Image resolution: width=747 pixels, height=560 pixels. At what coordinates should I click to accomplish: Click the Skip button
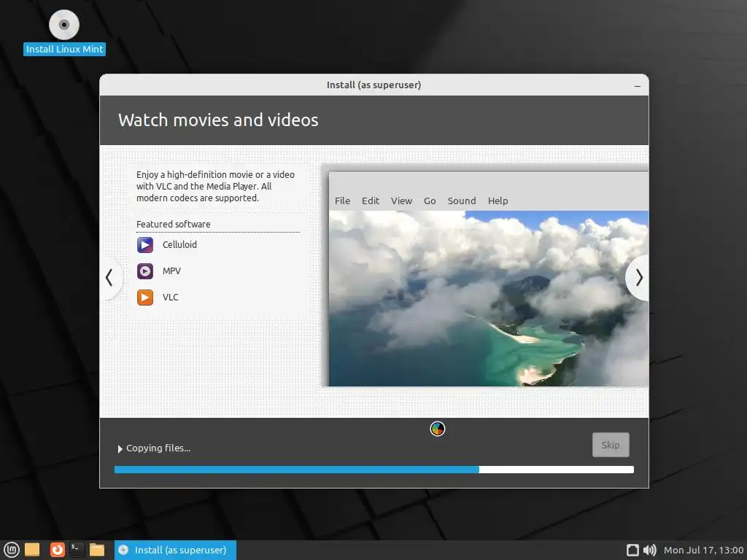point(611,445)
